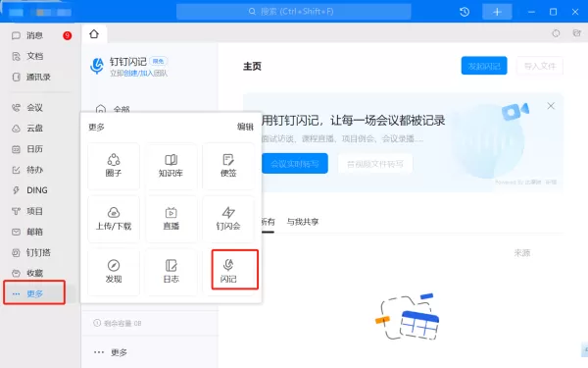This screenshot has height=368, width=588.
Task: Click 音视频文件转写 button
Action: click(x=375, y=164)
